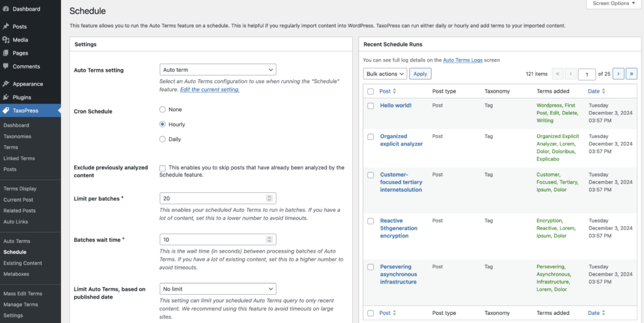
Task: Jump to last page of schedule runs
Action: pyautogui.click(x=631, y=74)
